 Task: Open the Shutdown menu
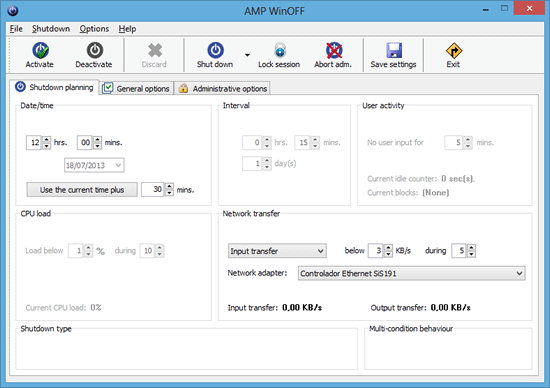[51, 29]
